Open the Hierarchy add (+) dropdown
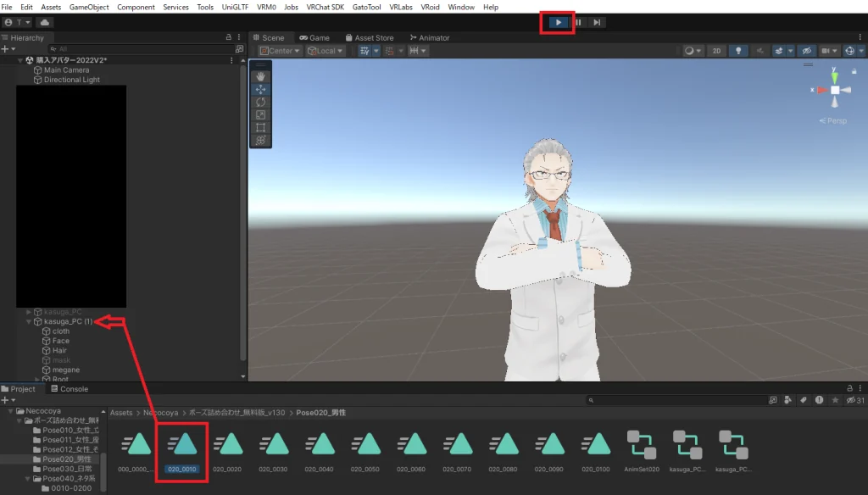 pos(8,48)
